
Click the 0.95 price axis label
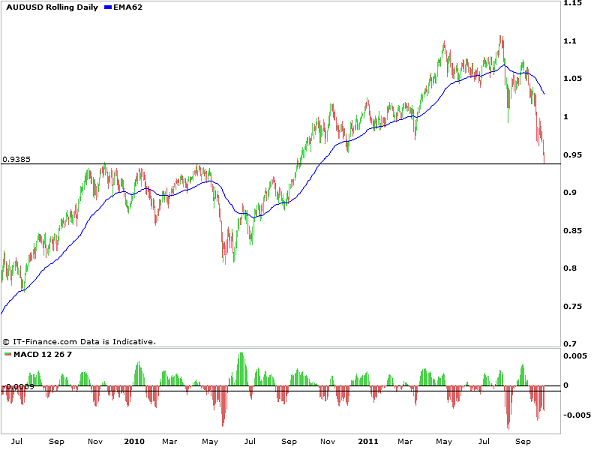click(x=573, y=155)
